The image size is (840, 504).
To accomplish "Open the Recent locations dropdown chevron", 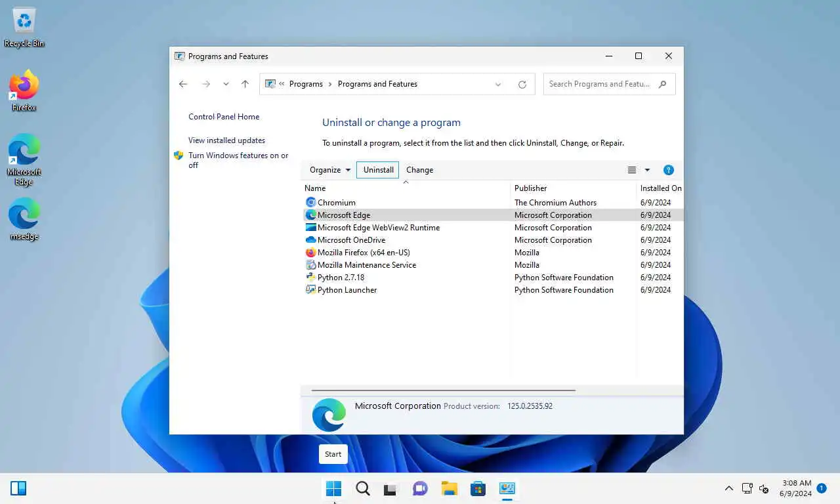I will (226, 84).
